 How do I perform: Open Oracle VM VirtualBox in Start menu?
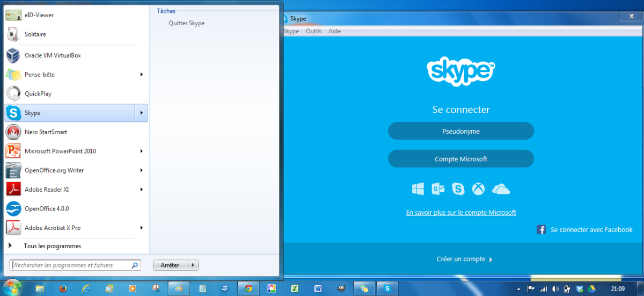76,55
